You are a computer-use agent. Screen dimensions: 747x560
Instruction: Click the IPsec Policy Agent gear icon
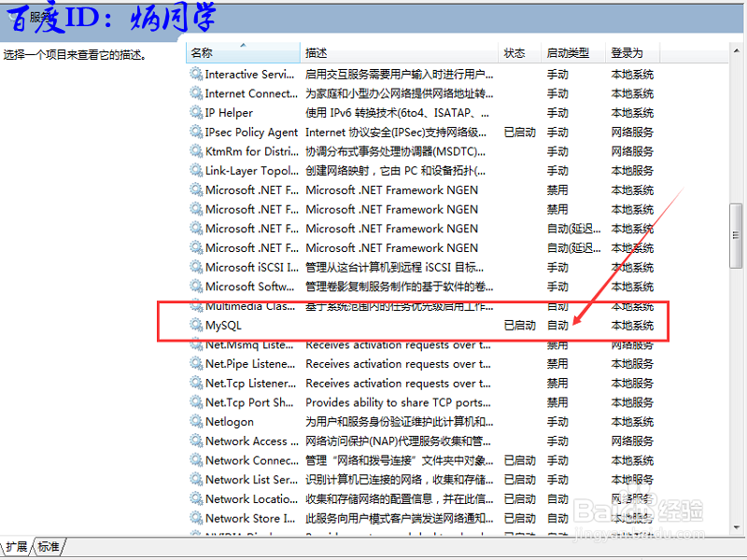point(197,132)
